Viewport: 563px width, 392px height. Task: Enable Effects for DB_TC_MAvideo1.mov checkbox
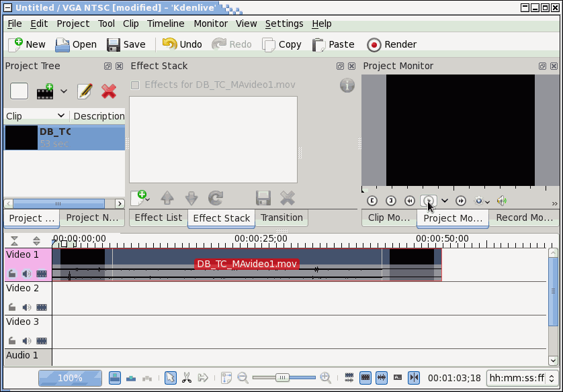[135, 85]
